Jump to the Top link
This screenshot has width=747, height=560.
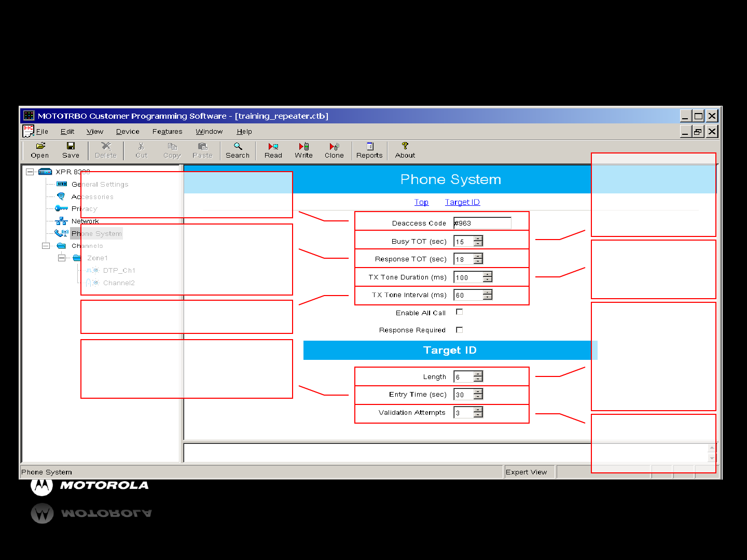click(421, 202)
